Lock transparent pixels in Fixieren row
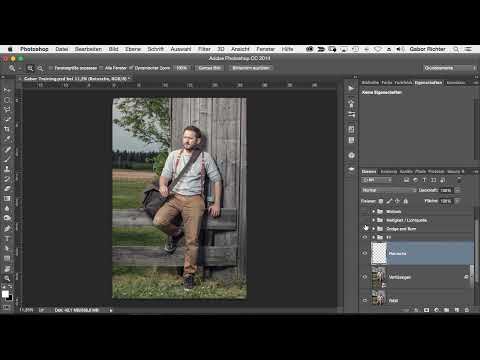Viewport: 480px width, 360px height. click(x=381, y=201)
